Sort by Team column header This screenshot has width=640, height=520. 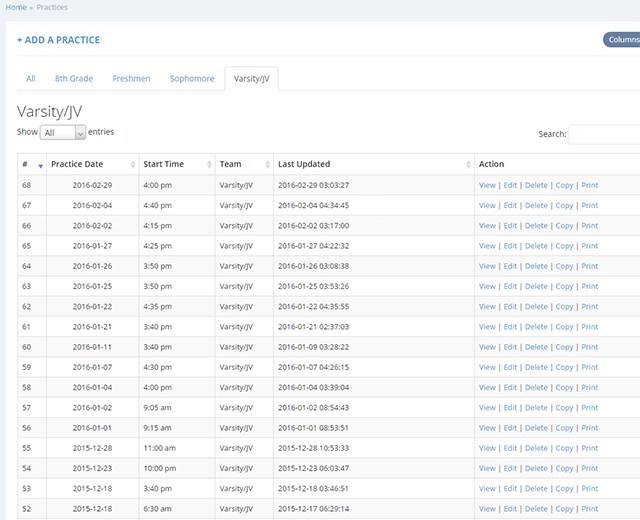click(231, 164)
